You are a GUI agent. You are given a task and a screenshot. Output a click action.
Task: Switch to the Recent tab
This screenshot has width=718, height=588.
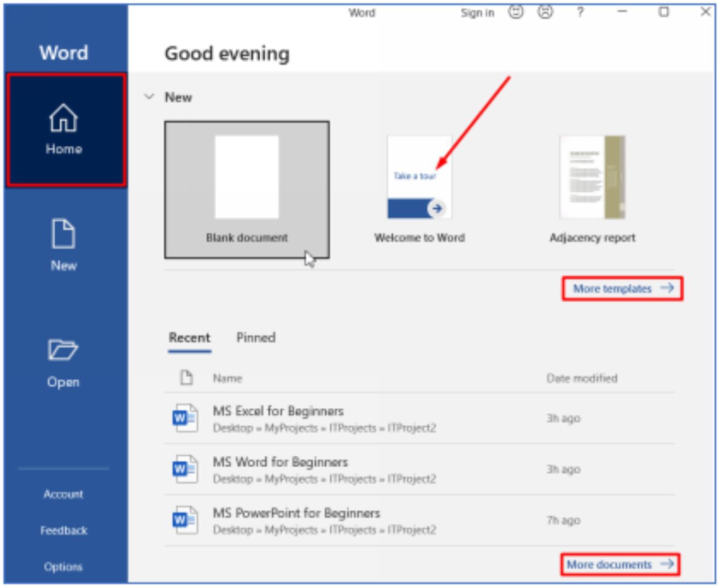tap(189, 338)
